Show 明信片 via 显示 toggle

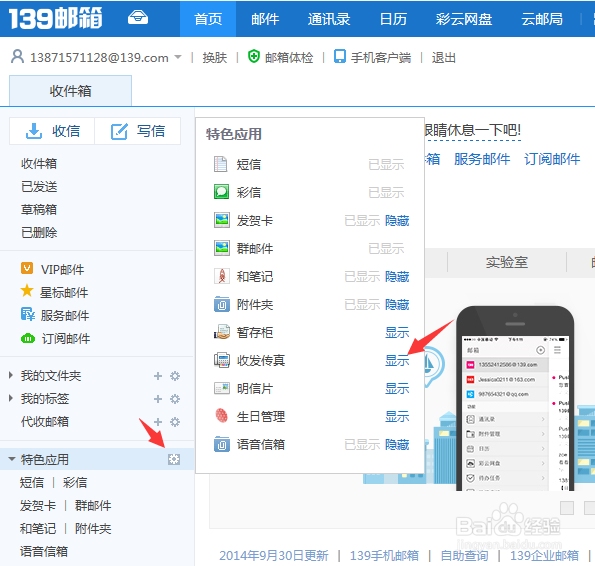click(397, 388)
